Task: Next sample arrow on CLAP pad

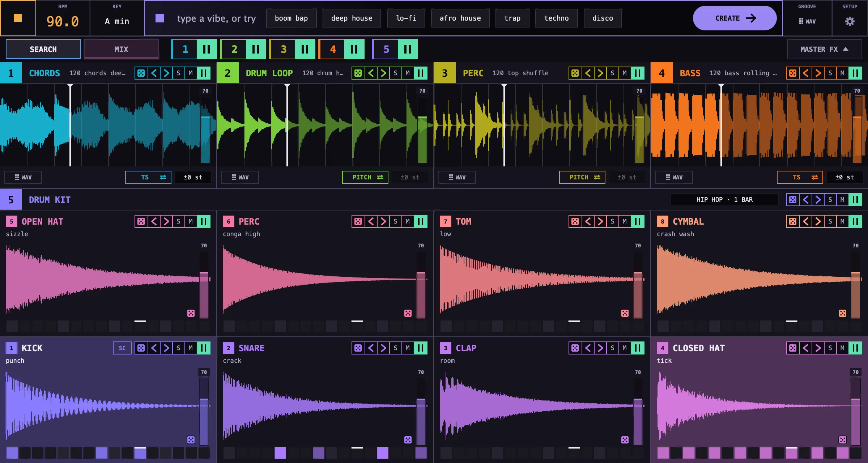Action: pos(600,348)
